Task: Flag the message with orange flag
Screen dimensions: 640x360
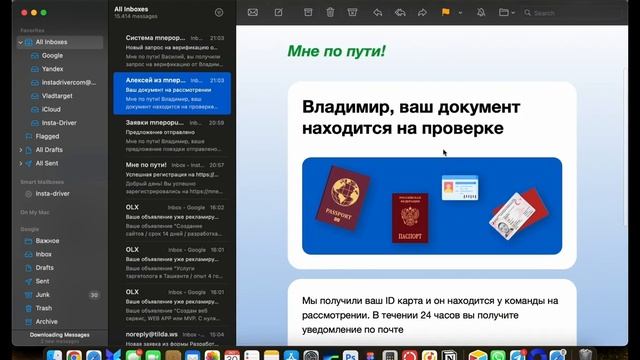Action: click(x=446, y=12)
